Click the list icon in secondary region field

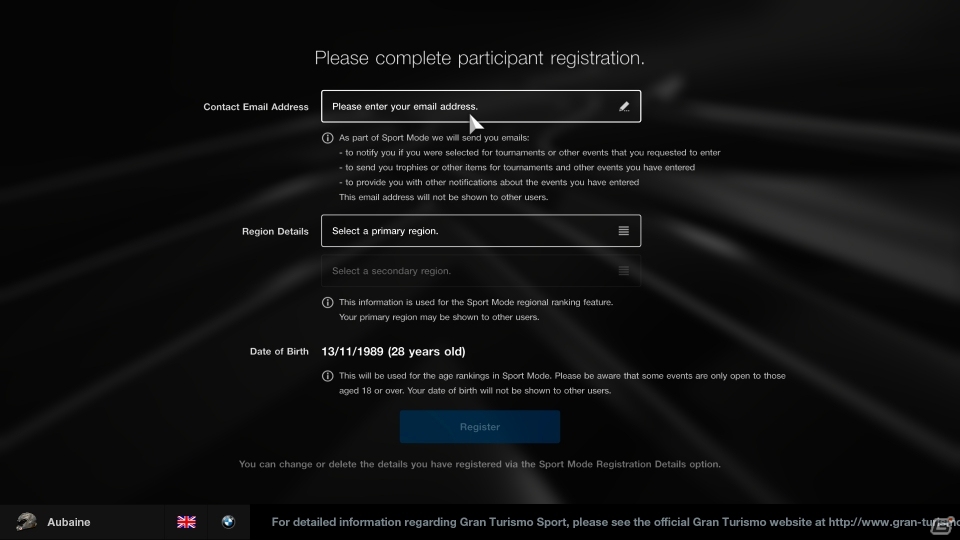click(x=623, y=271)
